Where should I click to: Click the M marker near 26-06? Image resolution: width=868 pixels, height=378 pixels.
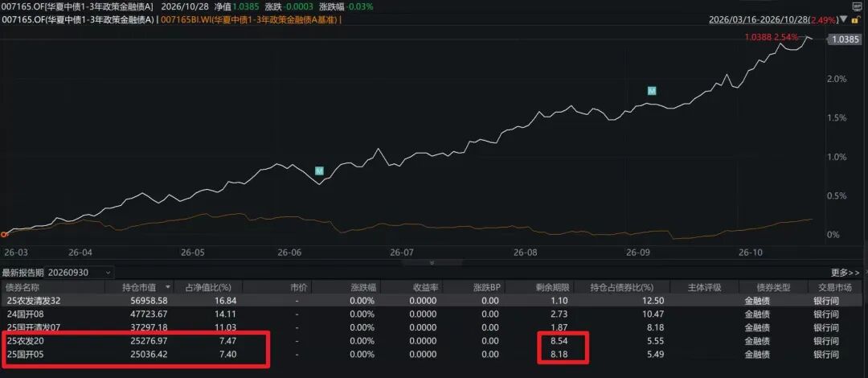tap(319, 171)
